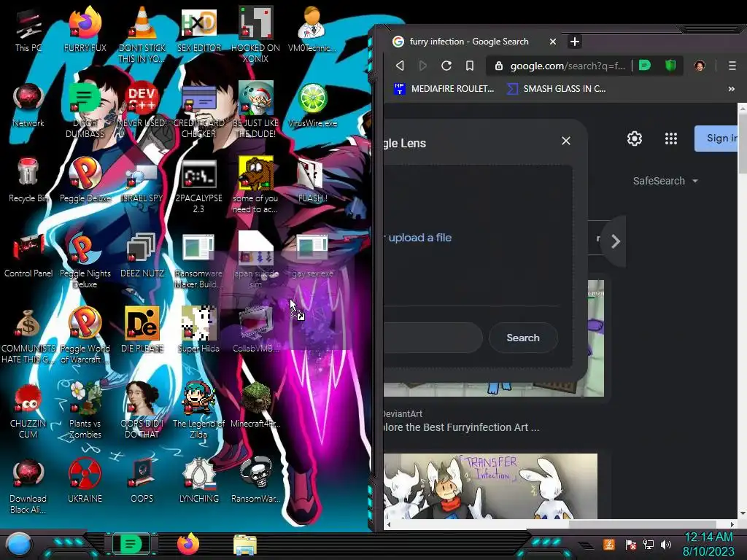Click the image link paste field
The width and height of the screenshot is (747, 560).
[x=433, y=338]
